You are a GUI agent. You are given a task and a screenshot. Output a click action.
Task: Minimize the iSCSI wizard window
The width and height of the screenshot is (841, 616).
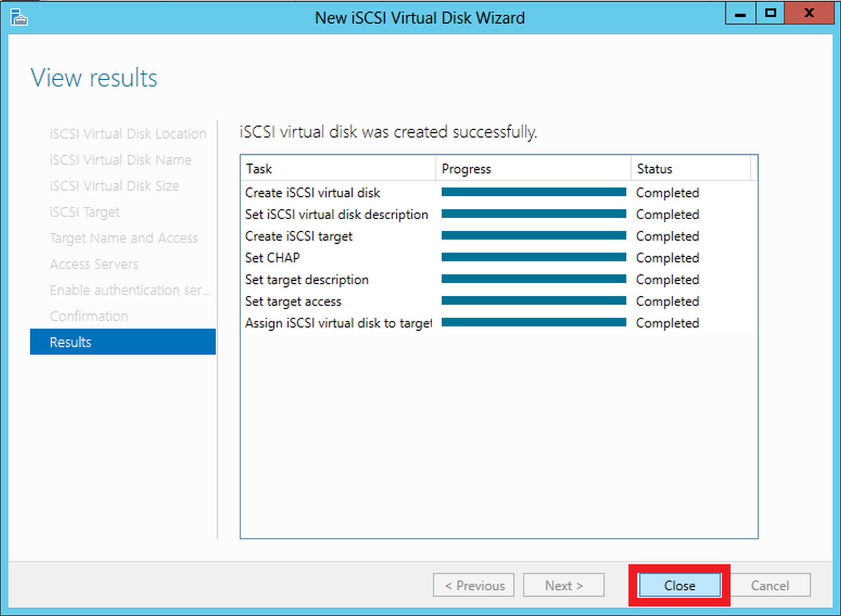pyautogui.click(x=740, y=14)
